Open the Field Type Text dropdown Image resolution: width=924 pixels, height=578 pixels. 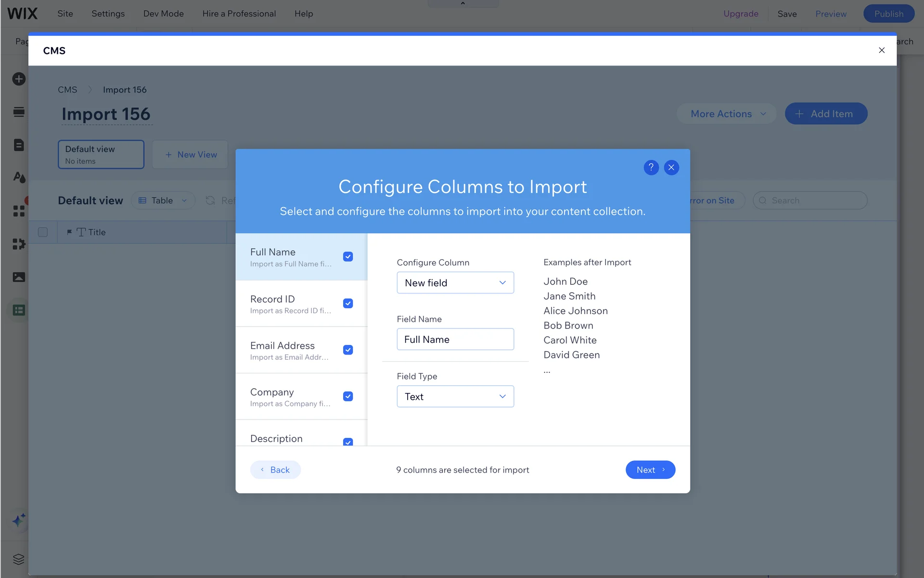pyautogui.click(x=455, y=396)
